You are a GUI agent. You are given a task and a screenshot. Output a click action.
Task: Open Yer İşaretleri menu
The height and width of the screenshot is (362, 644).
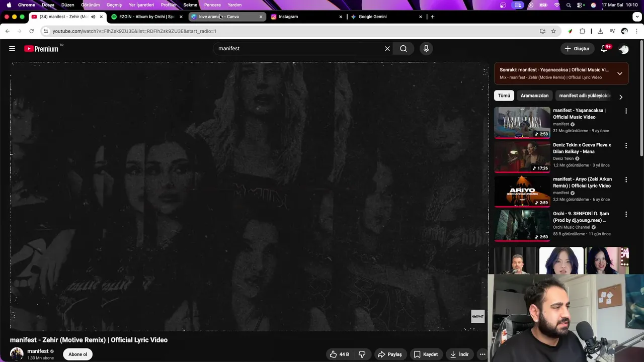pyautogui.click(x=141, y=5)
